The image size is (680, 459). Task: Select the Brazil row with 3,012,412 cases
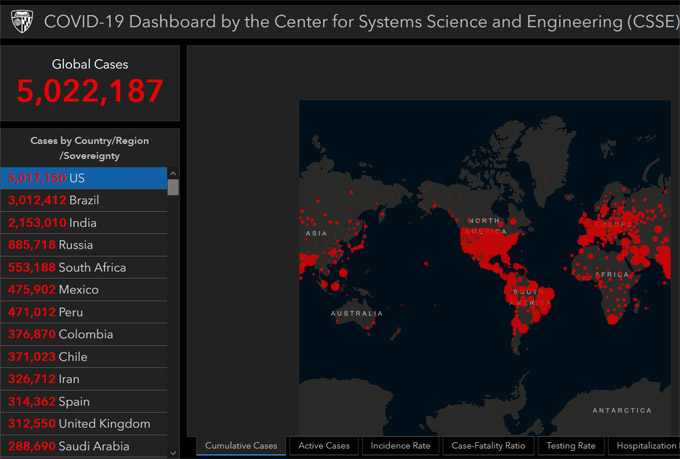[x=84, y=200]
